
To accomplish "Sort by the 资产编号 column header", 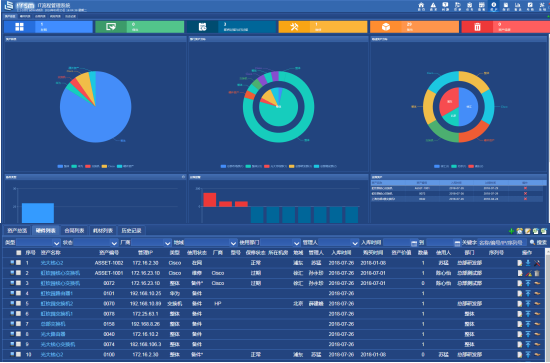I will point(109,253).
